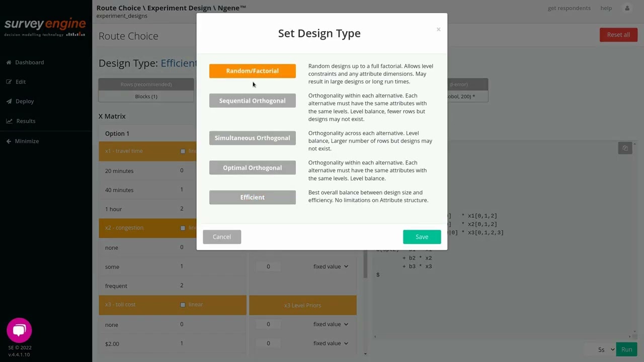Open fixed value dropdown for 'some' level
The width and height of the screenshot is (644, 362).
pos(331,266)
